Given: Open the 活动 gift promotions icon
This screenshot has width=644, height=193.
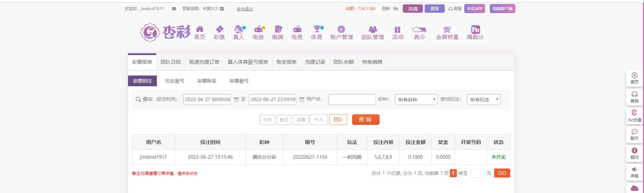Looking at the screenshot, I should (x=397, y=29).
